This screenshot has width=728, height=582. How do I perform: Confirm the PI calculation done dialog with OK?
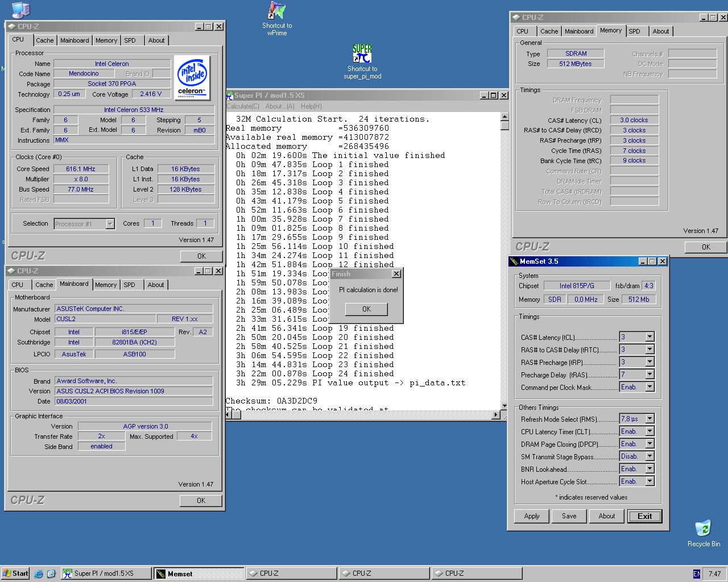[x=366, y=309]
